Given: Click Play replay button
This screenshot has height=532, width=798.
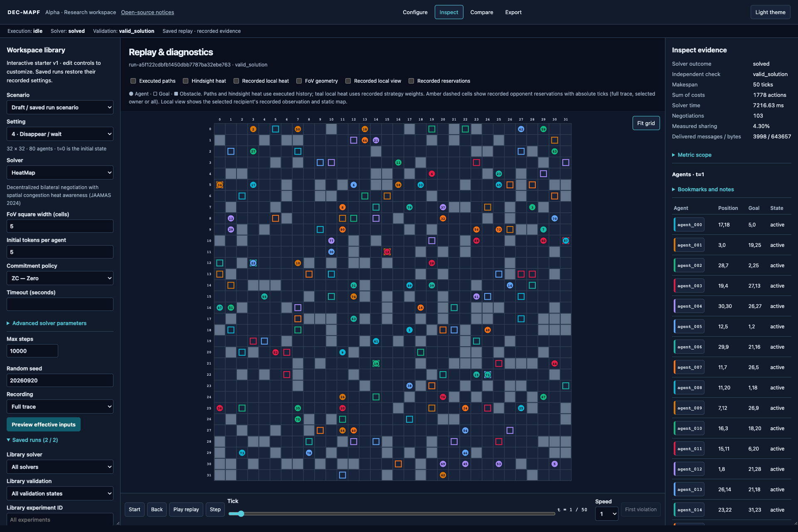Looking at the screenshot, I should (x=186, y=509).
